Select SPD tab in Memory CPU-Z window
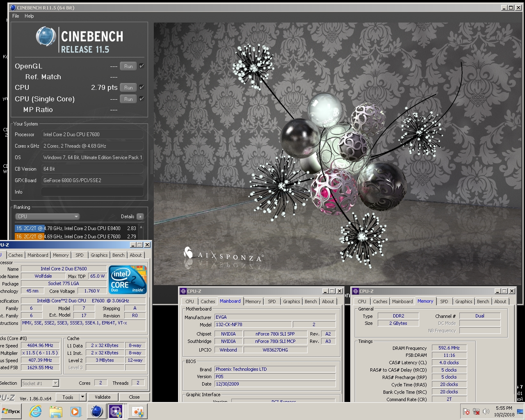525x420 pixels. [444, 301]
